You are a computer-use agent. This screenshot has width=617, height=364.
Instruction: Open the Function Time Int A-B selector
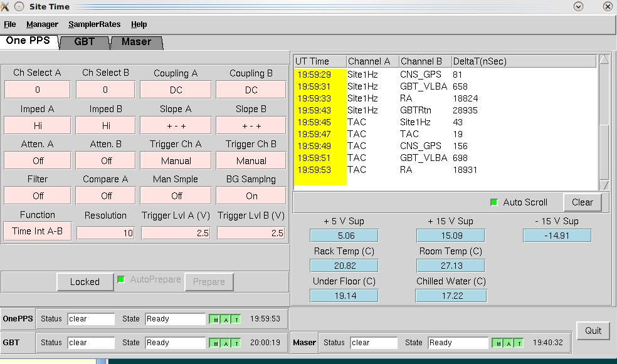[x=38, y=231]
